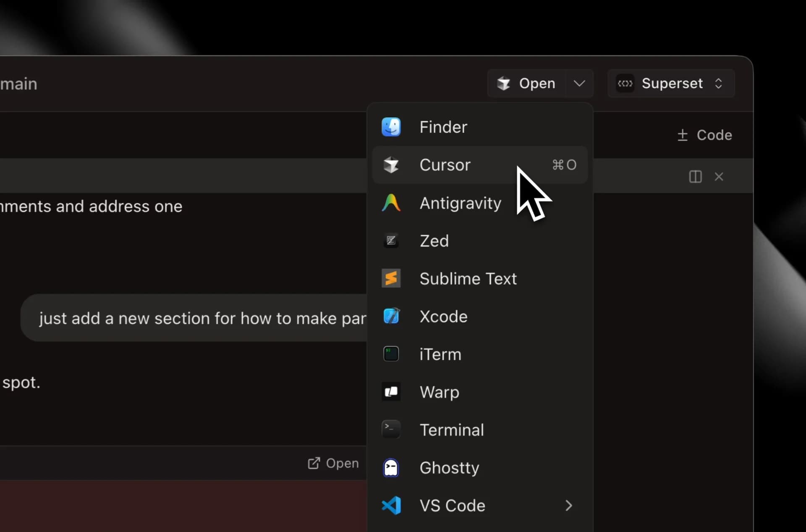The width and height of the screenshot is (806, 532).
Task: Open the project in Ghostty
Action: coord(450,468)
